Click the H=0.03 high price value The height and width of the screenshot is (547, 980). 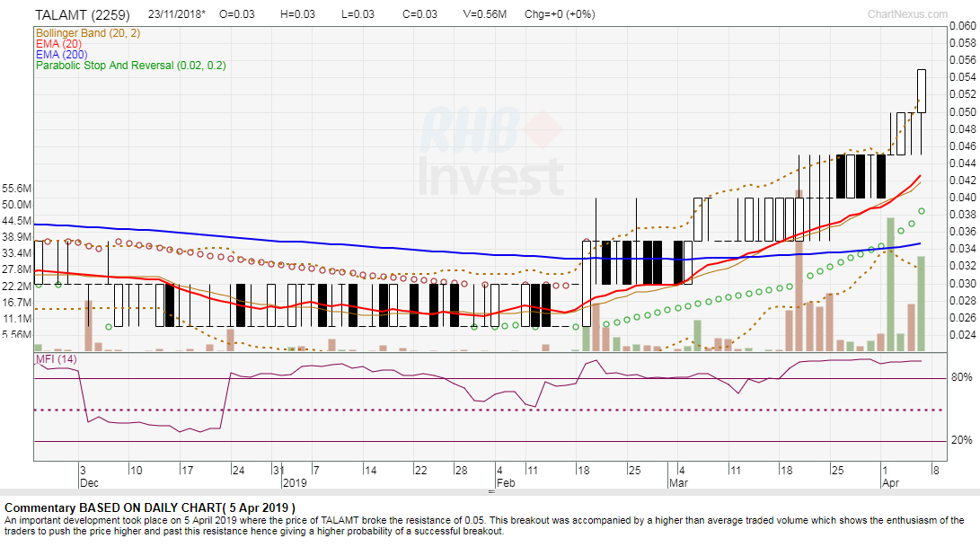coord(297,13)
